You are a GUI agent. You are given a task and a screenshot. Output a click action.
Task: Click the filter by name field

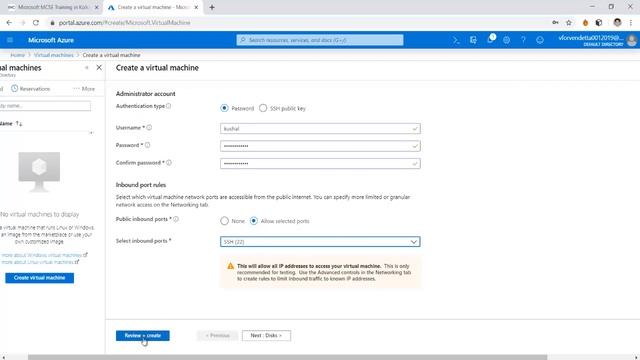(45, 106)
